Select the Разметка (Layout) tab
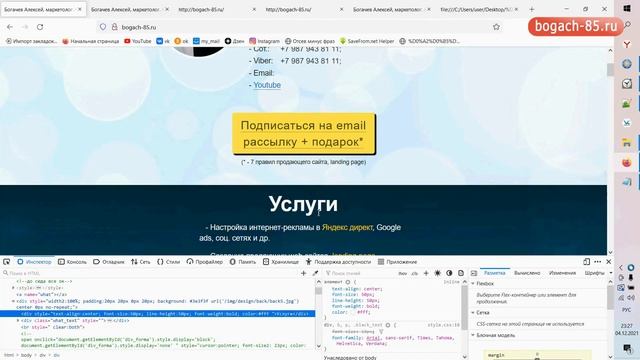The height and width of the screenshot is (360, 640). (x=494, y=273)
